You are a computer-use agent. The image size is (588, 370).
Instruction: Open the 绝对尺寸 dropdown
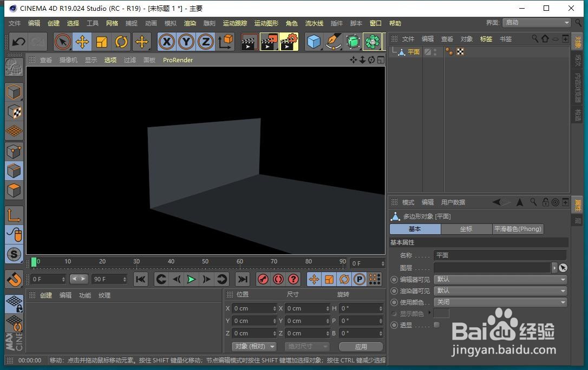click(x=307, y=346)
